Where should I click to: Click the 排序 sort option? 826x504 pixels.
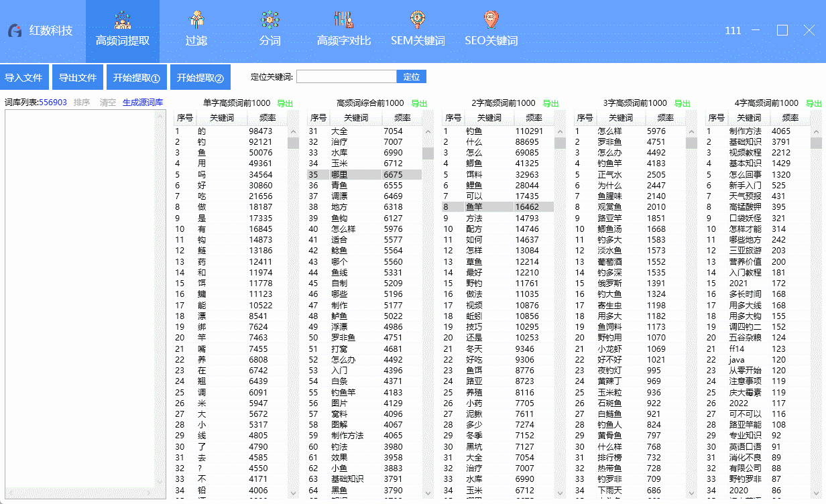pos(80,103)
